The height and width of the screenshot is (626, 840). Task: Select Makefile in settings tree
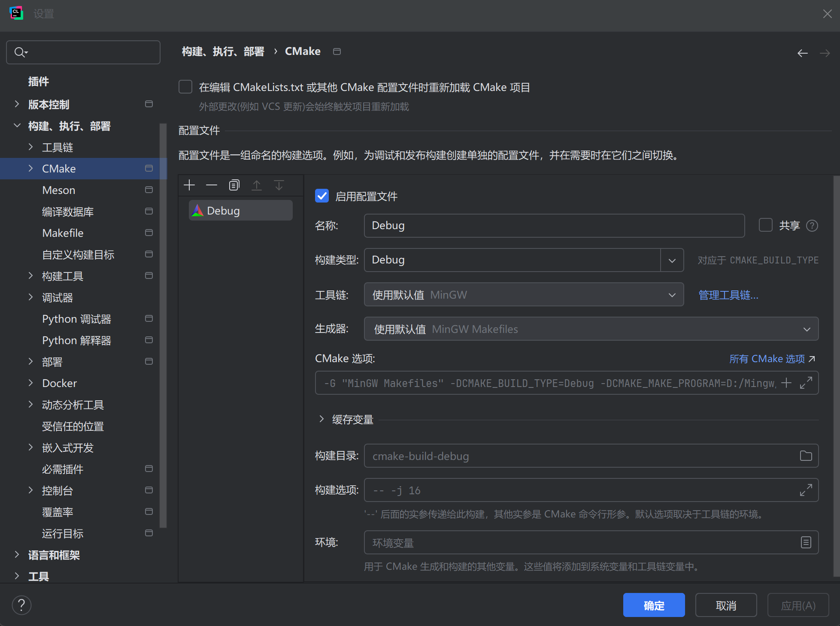click(x=63, y=233)
